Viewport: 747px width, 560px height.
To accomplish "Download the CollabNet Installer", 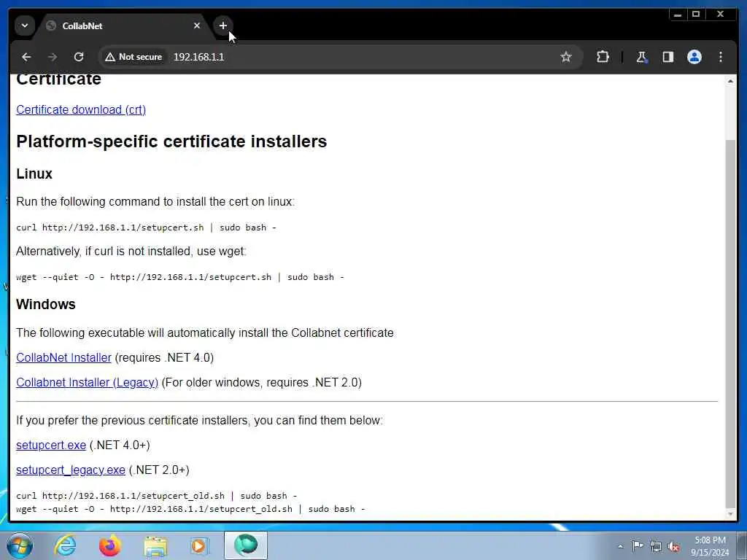I will point(64,357).
